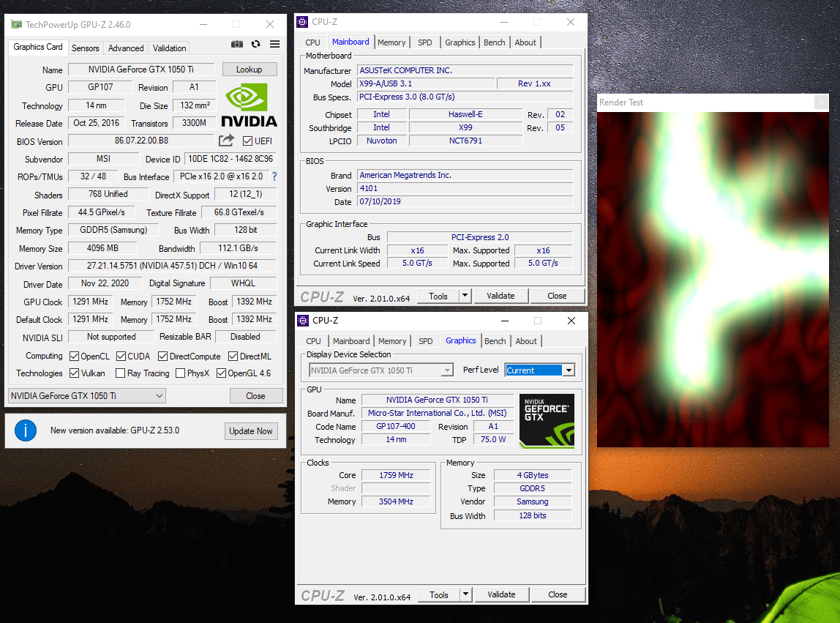
Task: Enable the PhysX checkbox
Action: (181, 373)
